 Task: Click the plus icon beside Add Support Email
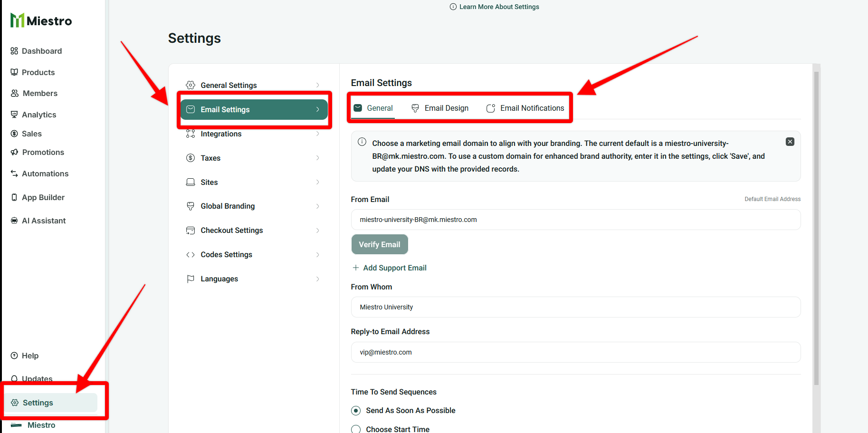(x=355, y=268)
